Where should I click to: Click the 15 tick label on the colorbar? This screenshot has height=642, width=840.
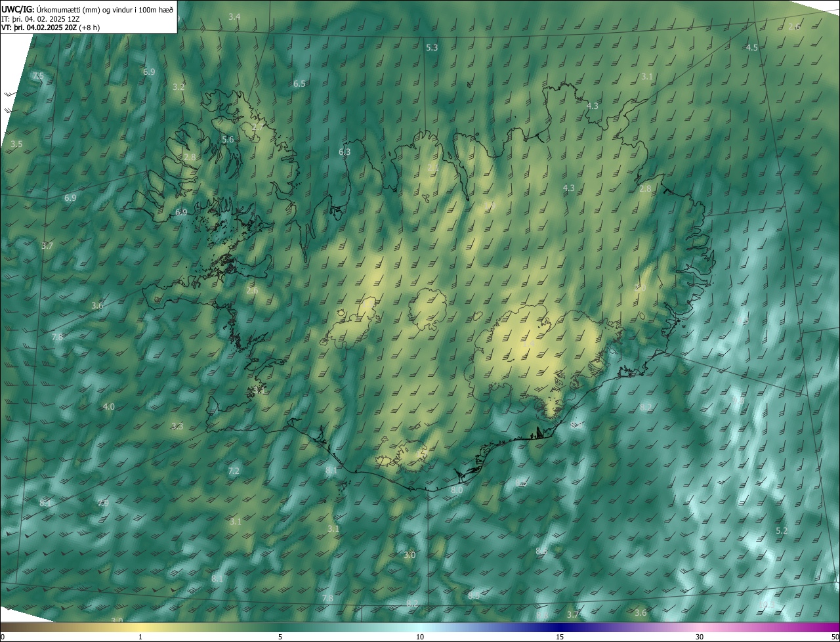click(560, 637)
